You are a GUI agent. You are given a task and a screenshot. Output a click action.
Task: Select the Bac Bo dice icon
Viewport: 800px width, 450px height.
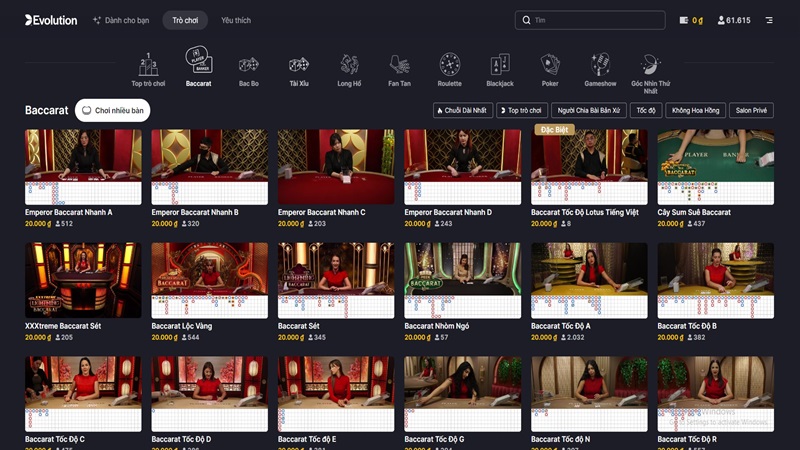(x=248, y=65)
